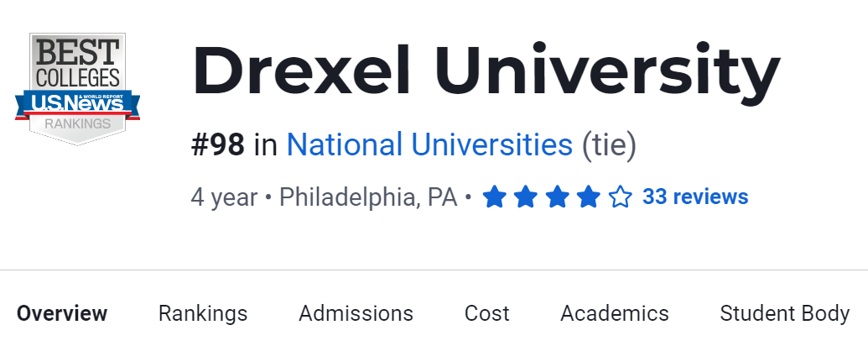Screen dimensions: 868x346
Task: Click the #98 ranking number
Action: point(218,145)
